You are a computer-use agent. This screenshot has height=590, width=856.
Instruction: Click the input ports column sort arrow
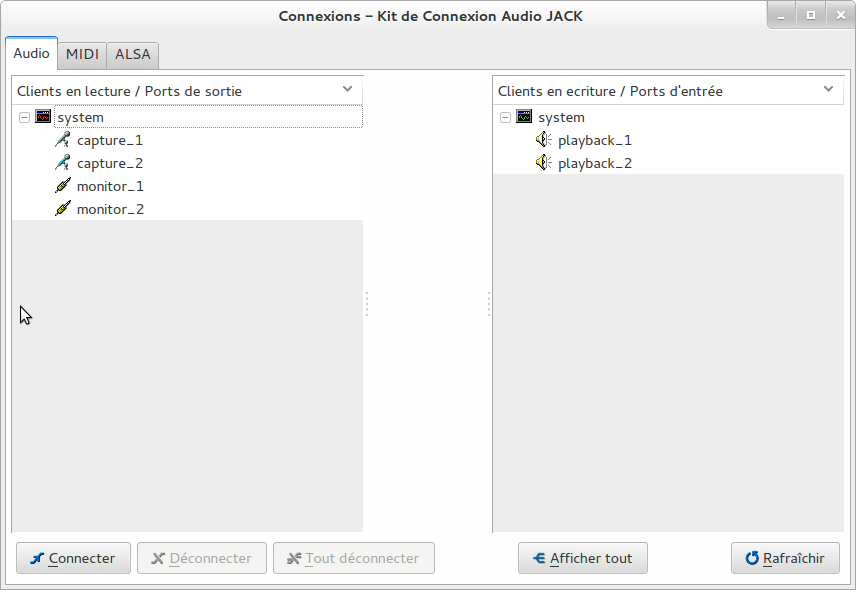coord(828,90)
